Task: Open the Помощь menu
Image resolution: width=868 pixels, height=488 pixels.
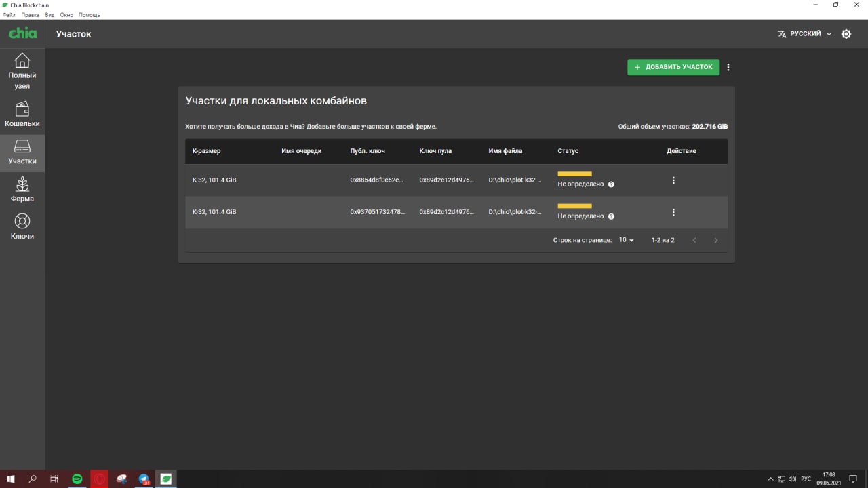Action: (x=89, y=15)
